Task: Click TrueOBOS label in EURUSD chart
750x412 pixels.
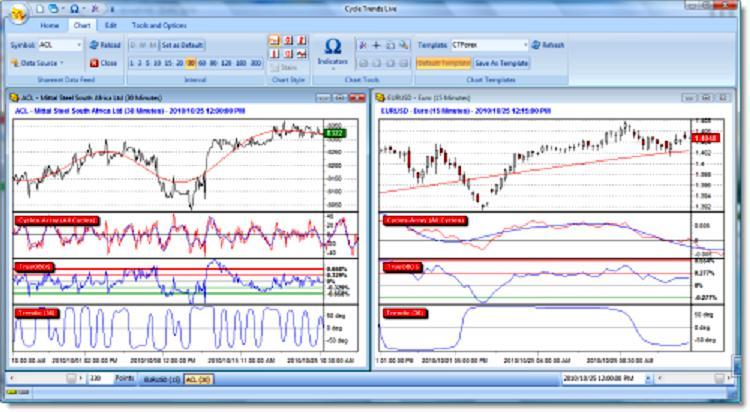Action: click(402, 267)
